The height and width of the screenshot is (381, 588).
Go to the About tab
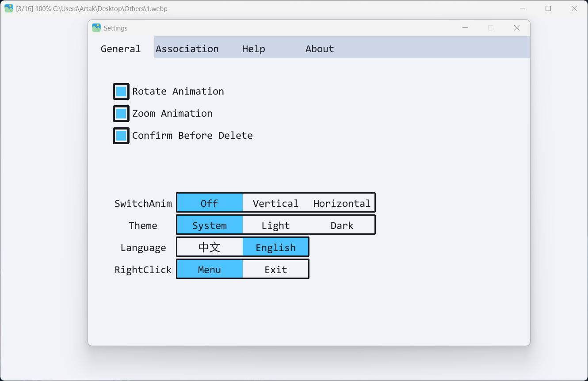pos(319,49)
